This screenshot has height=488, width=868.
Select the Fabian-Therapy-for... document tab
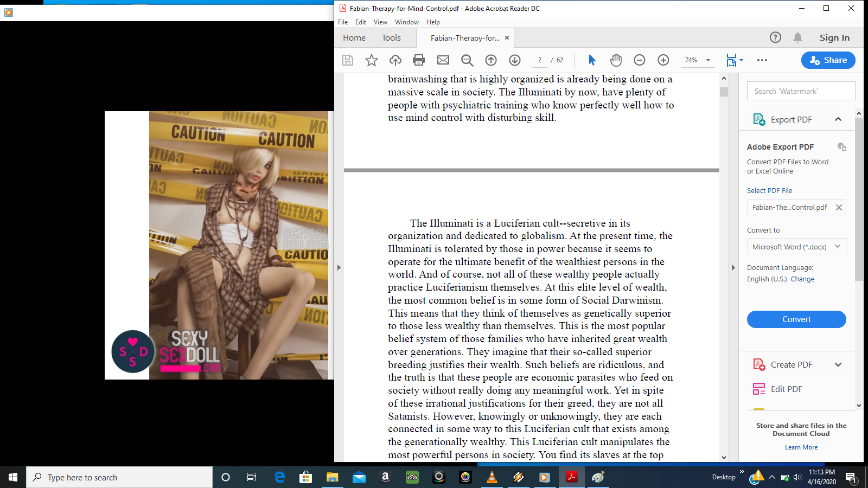pyautogui.click(x=465, y=38)
